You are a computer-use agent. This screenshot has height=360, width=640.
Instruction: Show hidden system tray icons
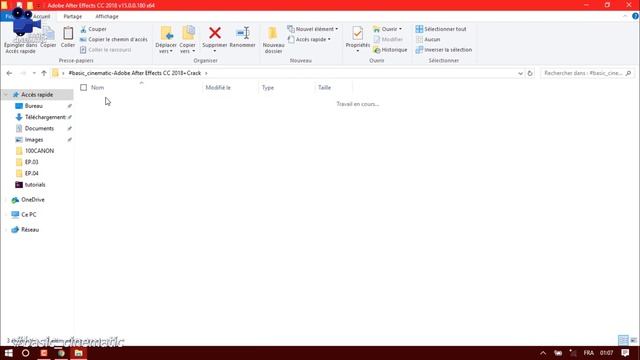coord(543,353)
